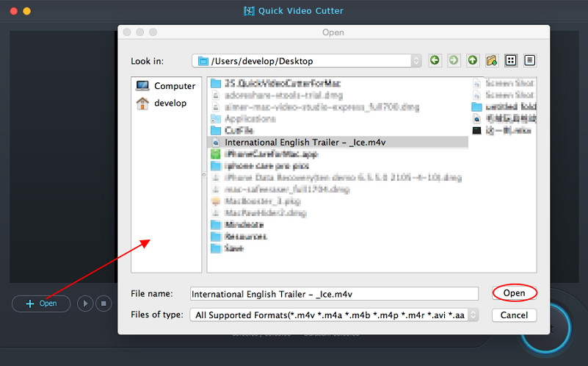
Task: Select the QuickVideoCutterForMac folder at top
Action: (x=275, y=83)
